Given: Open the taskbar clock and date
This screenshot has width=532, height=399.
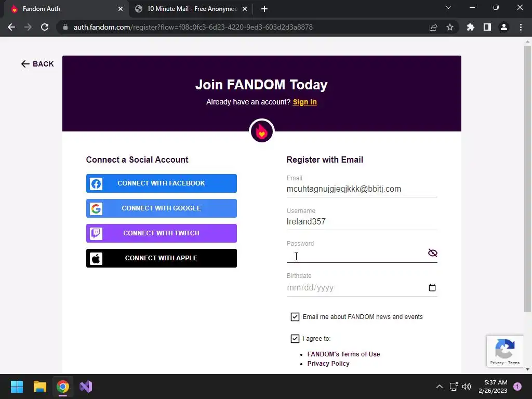Looking at the screenshot, I should (x=493, y=387).
